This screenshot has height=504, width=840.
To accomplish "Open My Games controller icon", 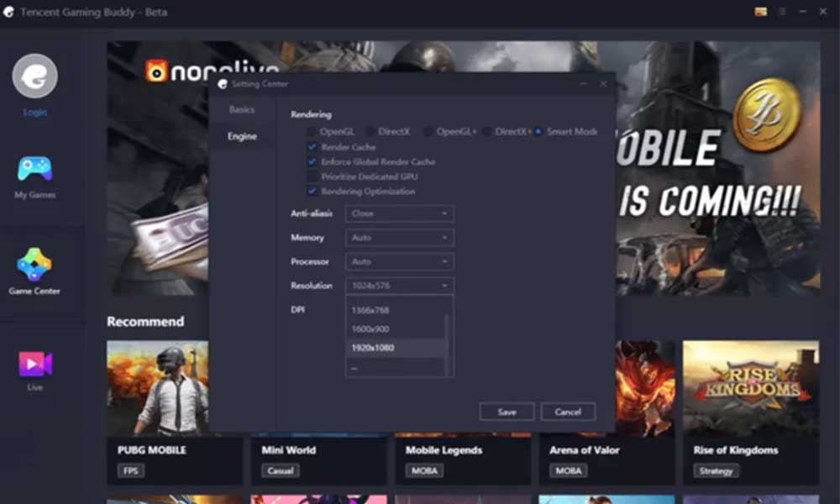I will (34, 168).
